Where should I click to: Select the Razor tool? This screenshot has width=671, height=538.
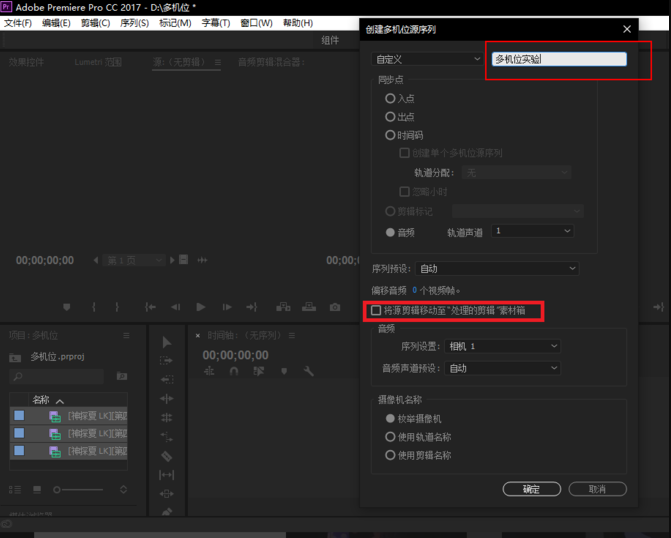pyautogui.click(x=166, y=456)
